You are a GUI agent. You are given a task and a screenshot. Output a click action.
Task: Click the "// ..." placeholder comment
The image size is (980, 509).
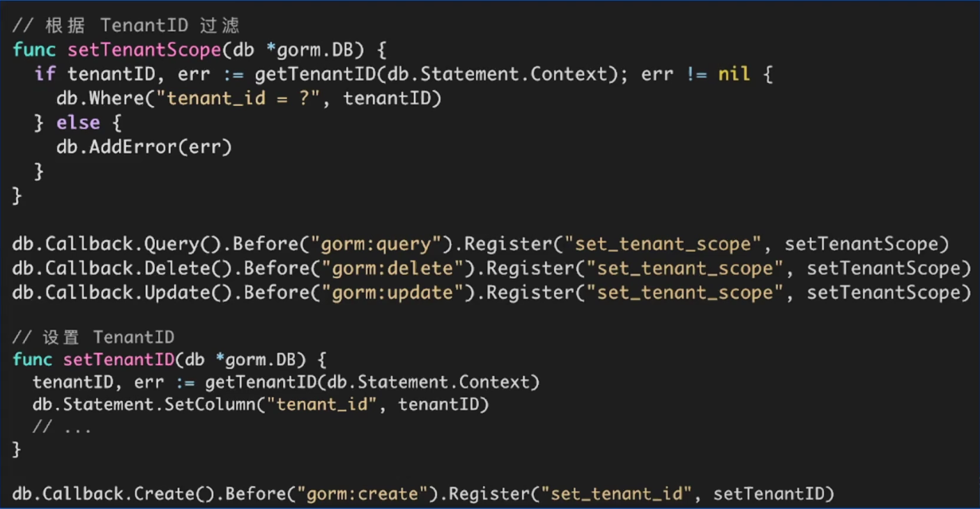click(62, 427)
